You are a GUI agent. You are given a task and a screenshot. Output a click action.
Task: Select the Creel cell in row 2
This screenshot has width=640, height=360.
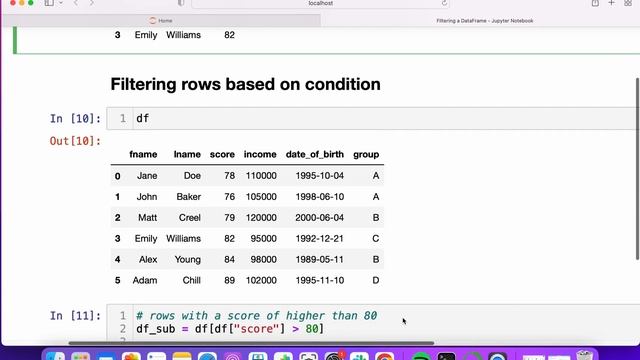[x=190, y=218]
